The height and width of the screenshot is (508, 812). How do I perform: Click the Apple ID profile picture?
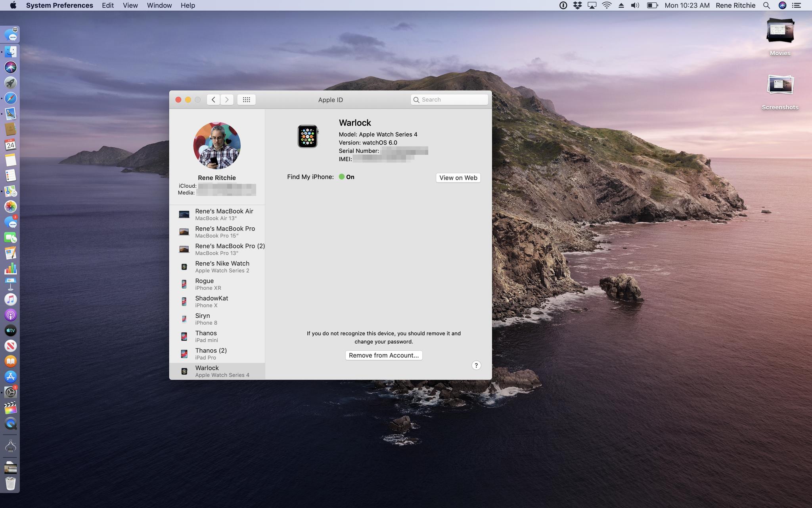point(217,146)
